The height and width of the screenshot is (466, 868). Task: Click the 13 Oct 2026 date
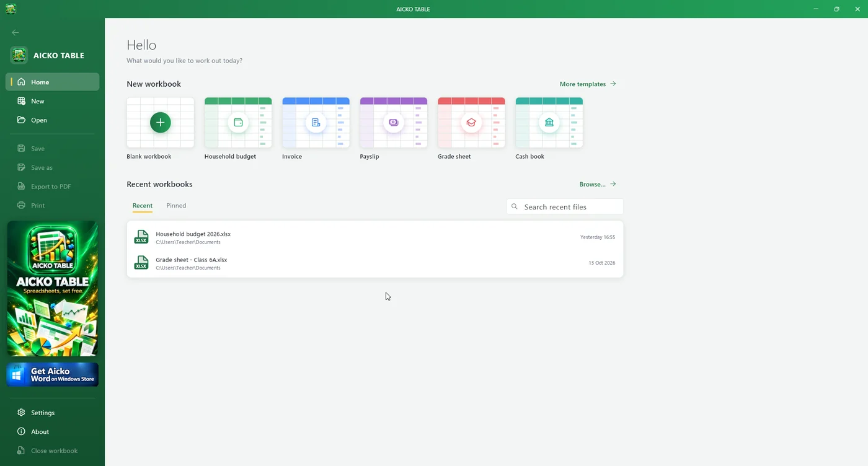click(602, 263)
